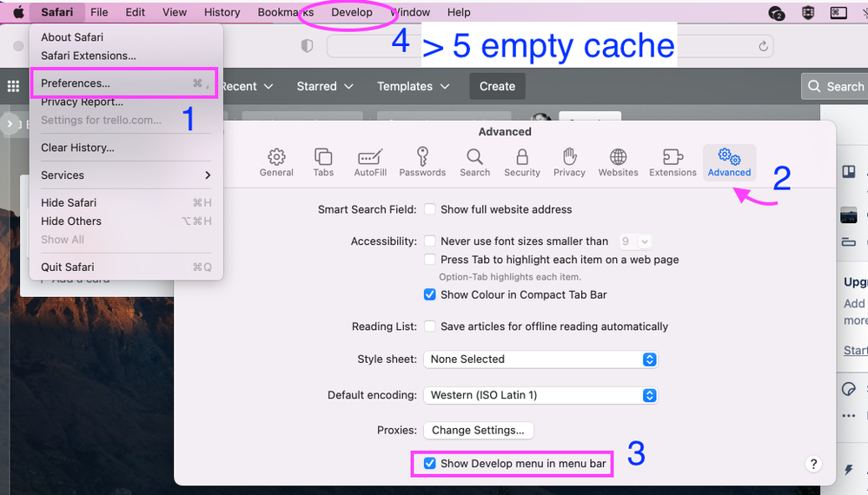Click the card icon in right panel
Viewport: 868px width, 495px height.
[x=849, y=241]
